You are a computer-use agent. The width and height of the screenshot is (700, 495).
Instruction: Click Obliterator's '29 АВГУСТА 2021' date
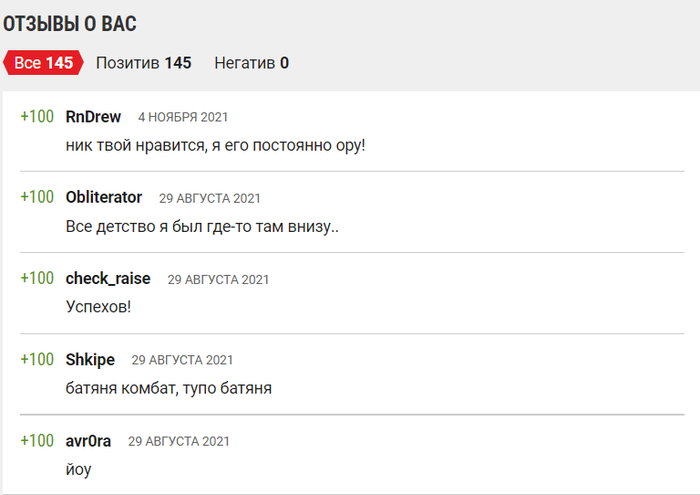210,199
